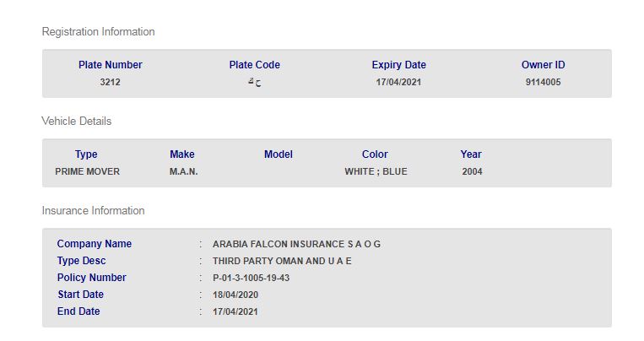Select the THIRD PARTY OMAN AND U A E text
Image resolution: width=644 pixels, height=341 pixels.
click(x=282, y=261)
